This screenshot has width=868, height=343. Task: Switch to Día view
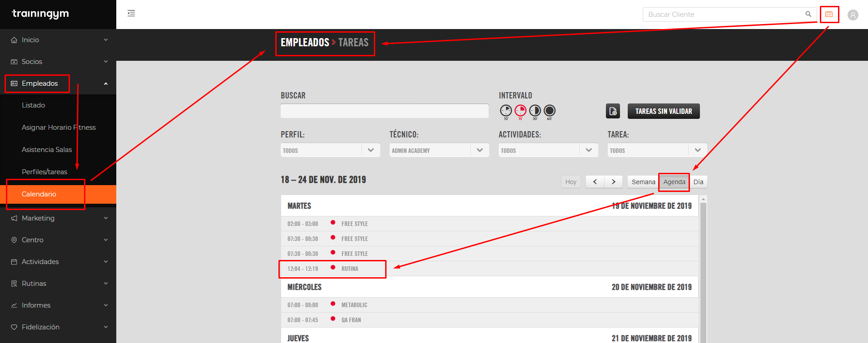[x=699, y=182]
